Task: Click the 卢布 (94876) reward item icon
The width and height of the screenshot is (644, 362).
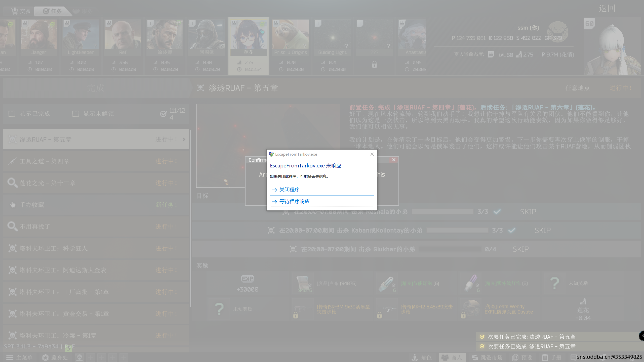Action: [x=303, y=283]
